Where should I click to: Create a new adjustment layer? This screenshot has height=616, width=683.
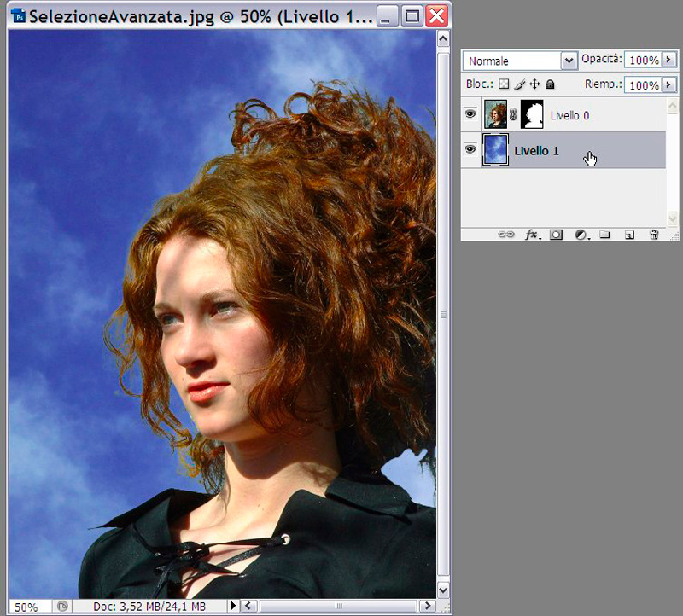(581, 234)
